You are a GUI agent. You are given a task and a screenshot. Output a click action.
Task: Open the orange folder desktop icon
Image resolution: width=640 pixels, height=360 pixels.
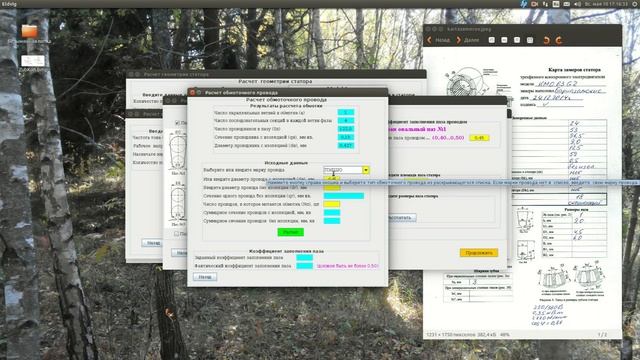[x=29, y=31]
